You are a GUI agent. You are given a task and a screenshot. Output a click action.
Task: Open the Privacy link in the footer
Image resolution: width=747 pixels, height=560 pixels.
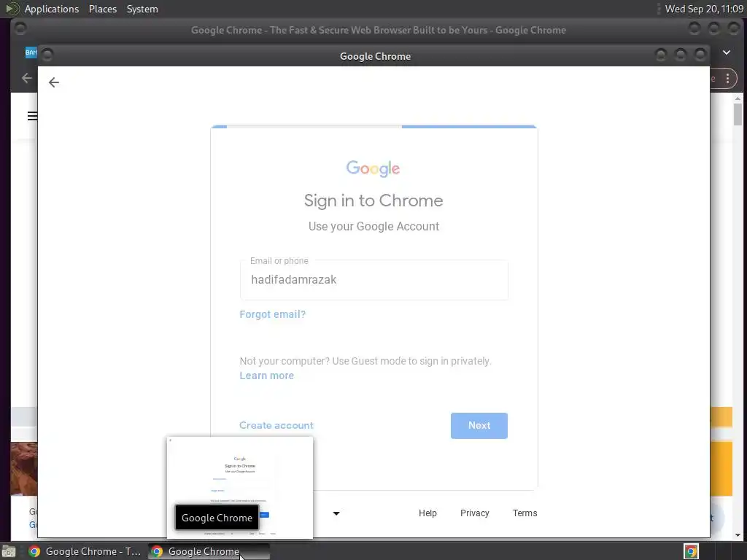pos(474,513)
